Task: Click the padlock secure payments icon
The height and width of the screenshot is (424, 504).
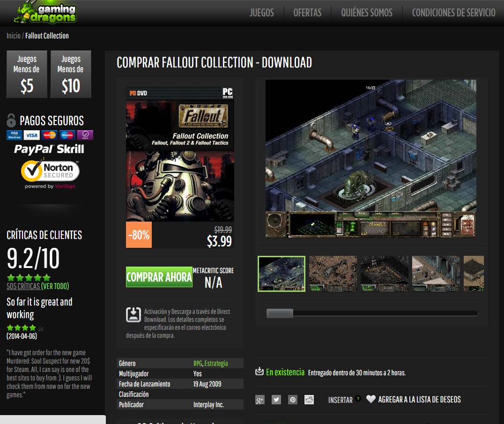Action: point(11,120)
